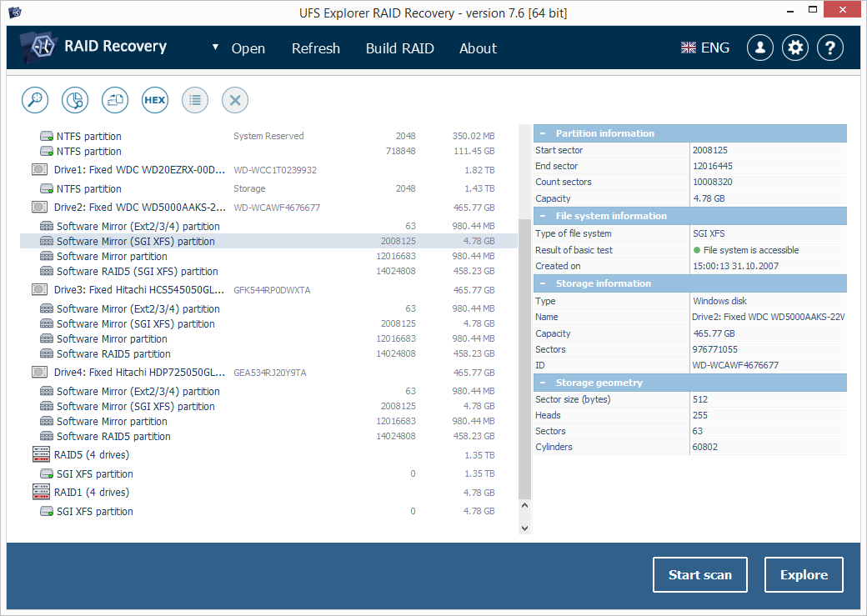The width and height of the screenshot is (867, 616).
Task: Select Drive4 Software Mirror (Ext2/3/4) partition
Action: tap(268, 391)
